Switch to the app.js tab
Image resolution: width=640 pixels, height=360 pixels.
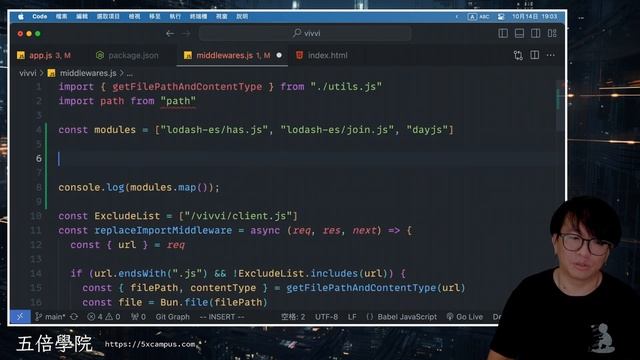coord(44,55)
